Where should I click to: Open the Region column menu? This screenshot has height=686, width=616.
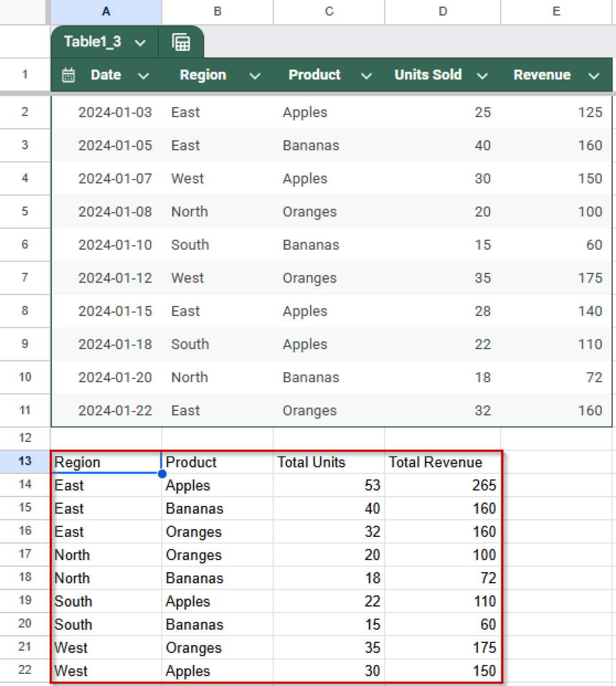click(255, 76)
